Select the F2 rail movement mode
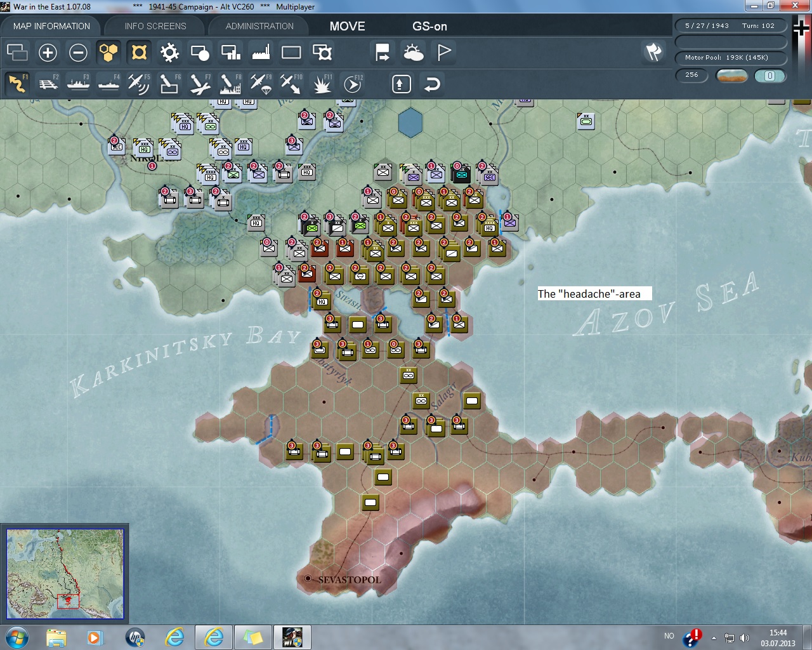The width and height of the screenshot is (812, 650). point(48,84)
